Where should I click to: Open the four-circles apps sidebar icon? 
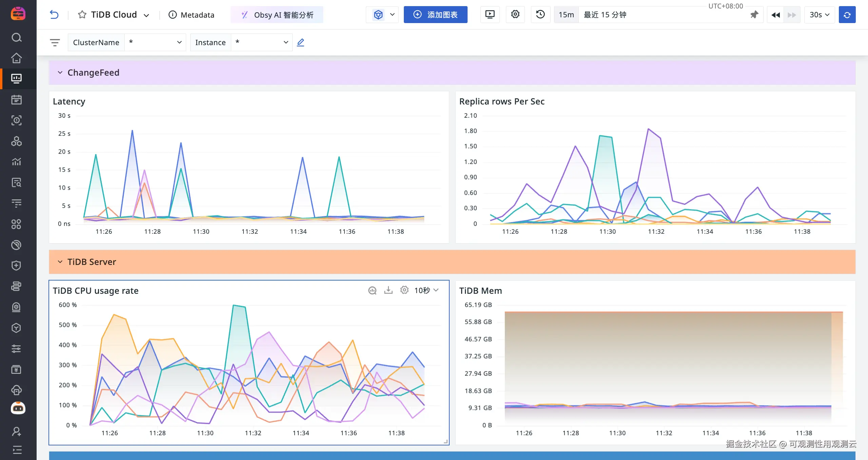[x=16, y=224]
